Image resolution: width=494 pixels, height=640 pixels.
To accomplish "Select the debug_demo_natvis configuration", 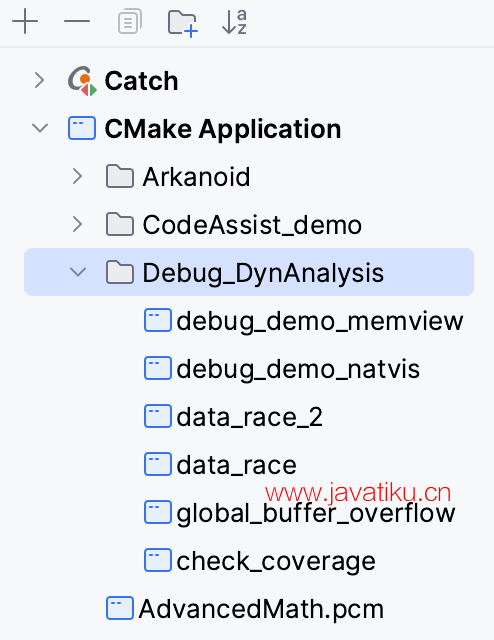I will [x=282, y=368].
